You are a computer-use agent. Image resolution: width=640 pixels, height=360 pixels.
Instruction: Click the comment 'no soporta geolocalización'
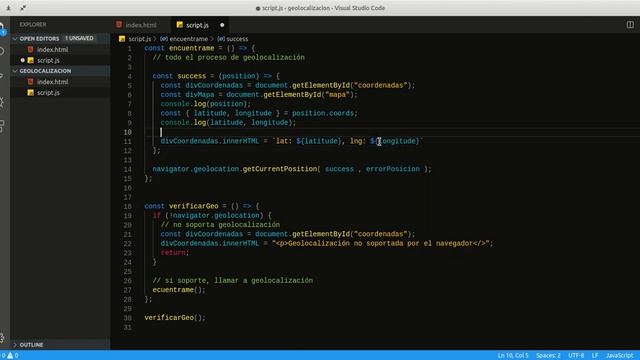click(x=220, y=225)
